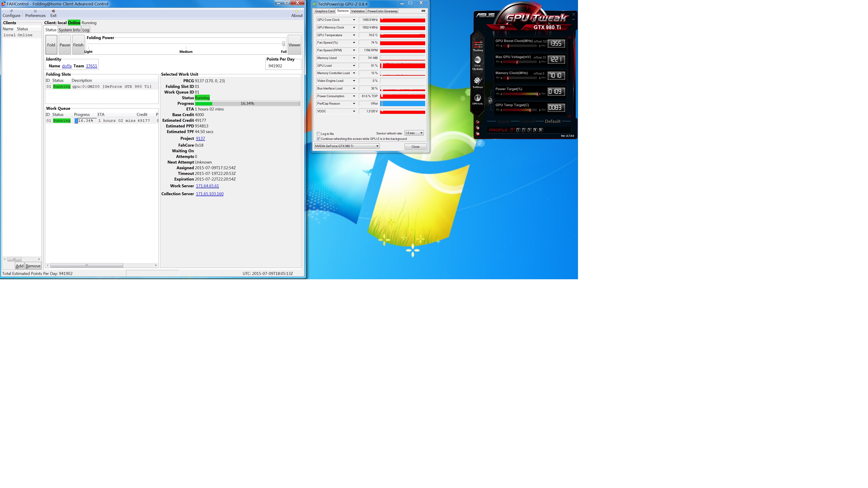
Task: Expand GPU Core Clock sensor dropdown
Action: click(354, 20)
